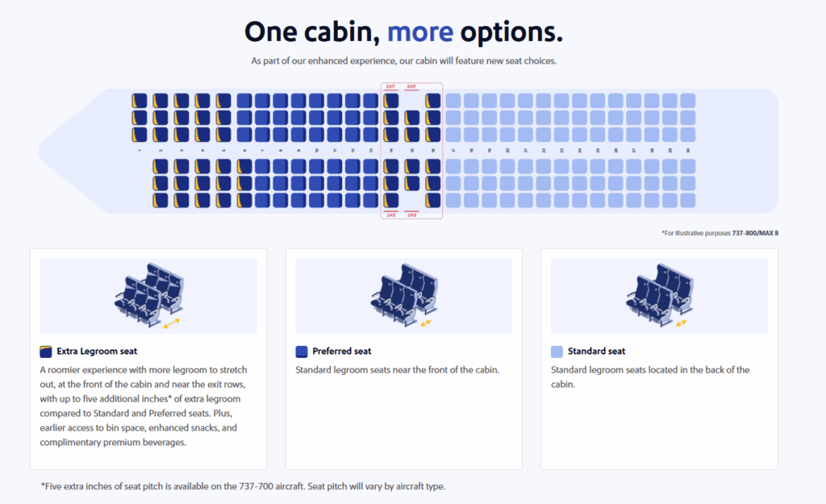
Task: Select row 1 topmost seat on map
Action: pyautogui.click(x=139, y=101)
